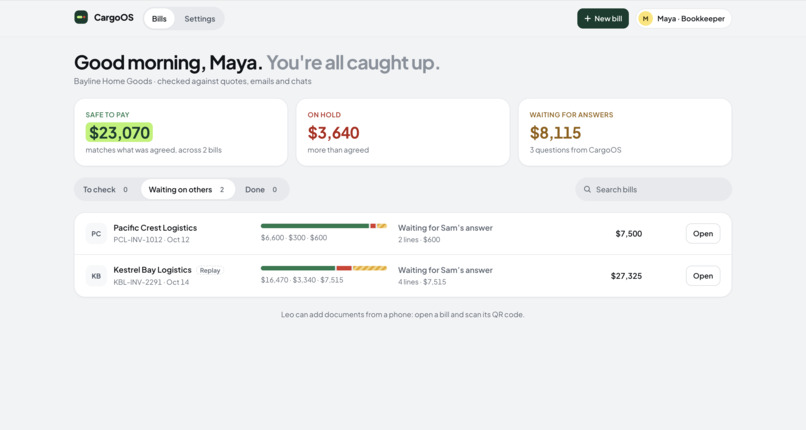Click the PC vendor badge
Image resolution: width=806 pixels, height=430 pixels.
tap(96, 234)
